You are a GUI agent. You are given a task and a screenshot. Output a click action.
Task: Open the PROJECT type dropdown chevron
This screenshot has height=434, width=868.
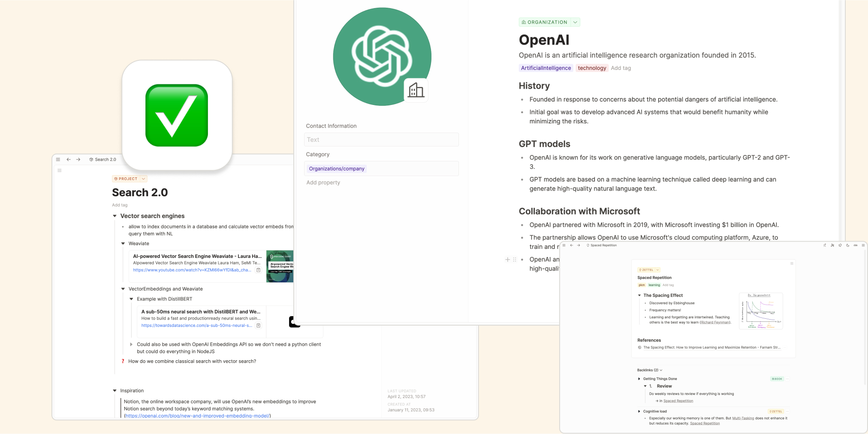coord(143,179)
